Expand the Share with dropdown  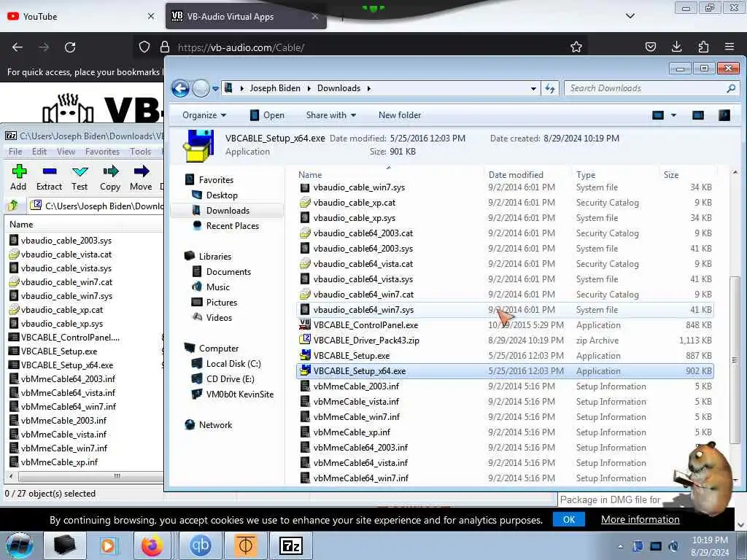pos(331,115)
